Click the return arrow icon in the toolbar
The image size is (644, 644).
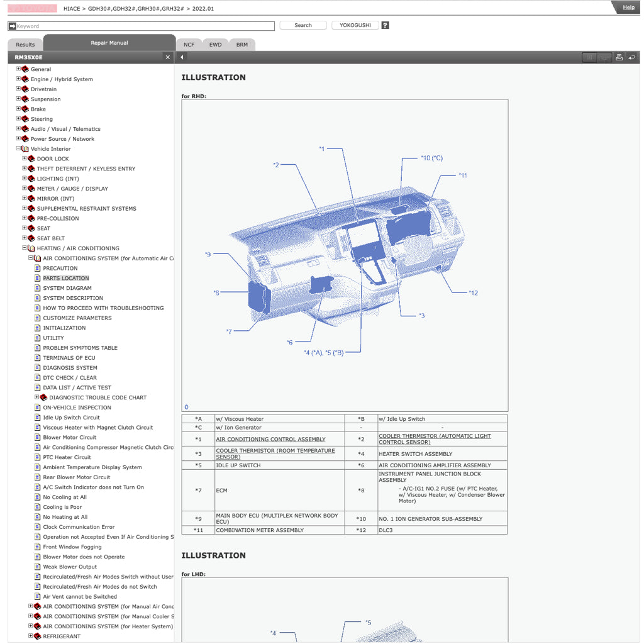tap(632, 57)
